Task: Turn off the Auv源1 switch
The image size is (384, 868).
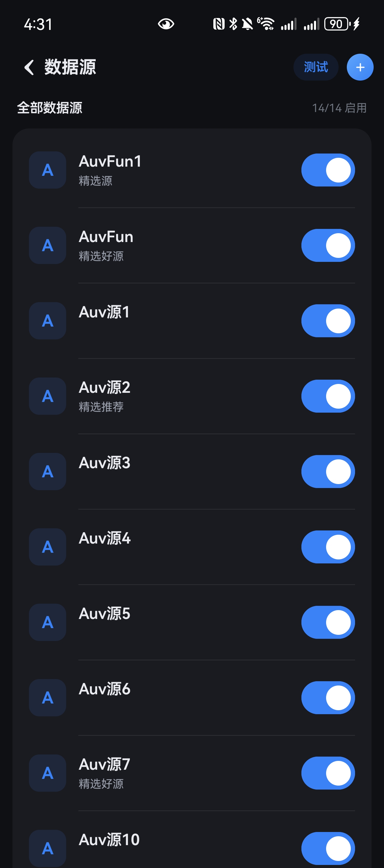Action: [328, 320]
